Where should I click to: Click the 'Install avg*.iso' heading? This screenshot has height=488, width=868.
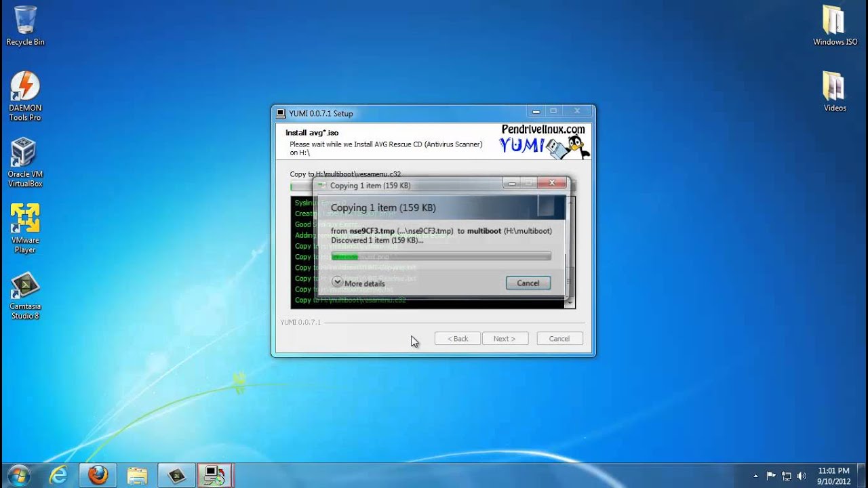(312, 133)
